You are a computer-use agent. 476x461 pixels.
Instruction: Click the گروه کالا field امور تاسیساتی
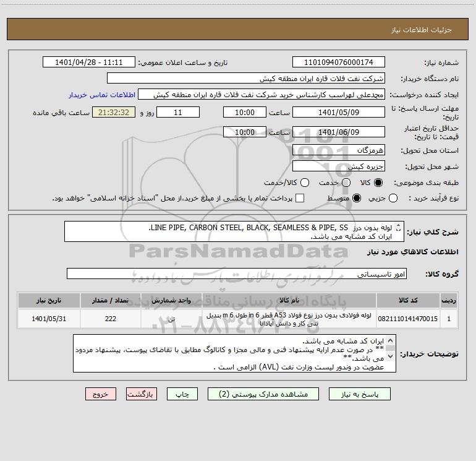pyautogui.click(x=237, y=274)
